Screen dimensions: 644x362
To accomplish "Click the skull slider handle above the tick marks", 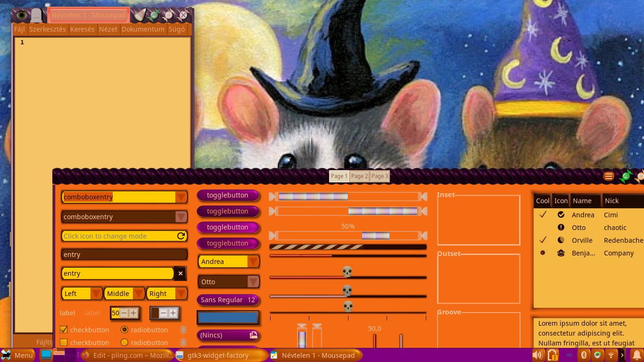I will coord(347,307).
